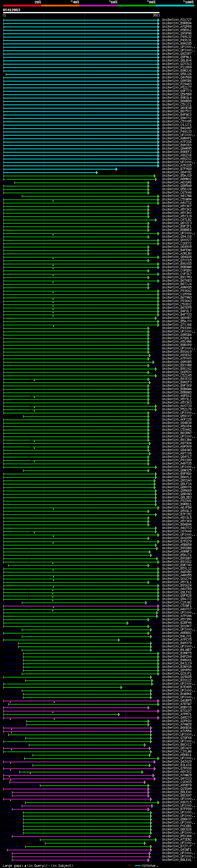Click the query end position 382
Viewport: 197px width, 868px height.
155,15
